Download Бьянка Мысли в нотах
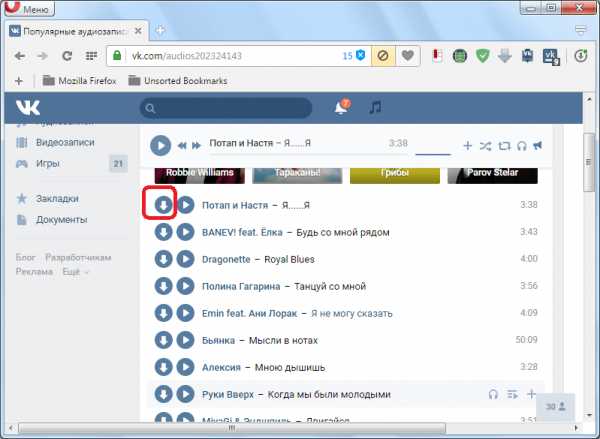Screen dimensions: 600x439 click(163, 340)
